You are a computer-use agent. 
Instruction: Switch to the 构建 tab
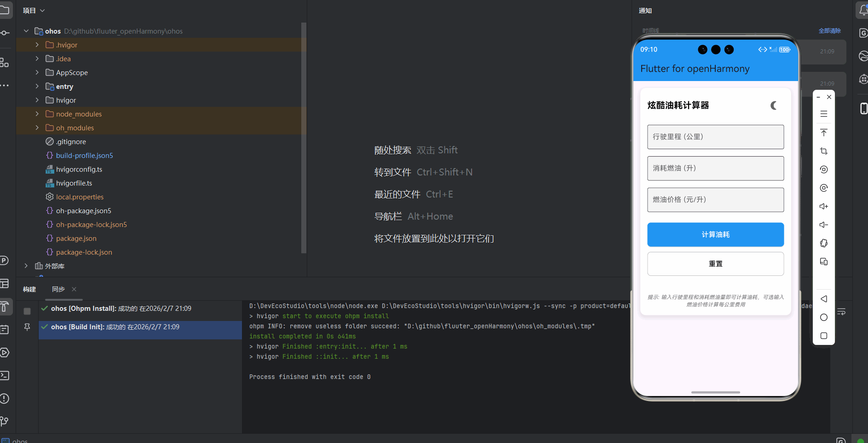click(29, 289)
